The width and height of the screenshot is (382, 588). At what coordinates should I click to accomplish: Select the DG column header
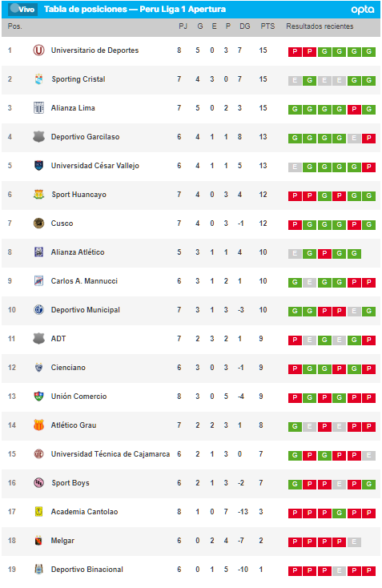click(245, 26)
